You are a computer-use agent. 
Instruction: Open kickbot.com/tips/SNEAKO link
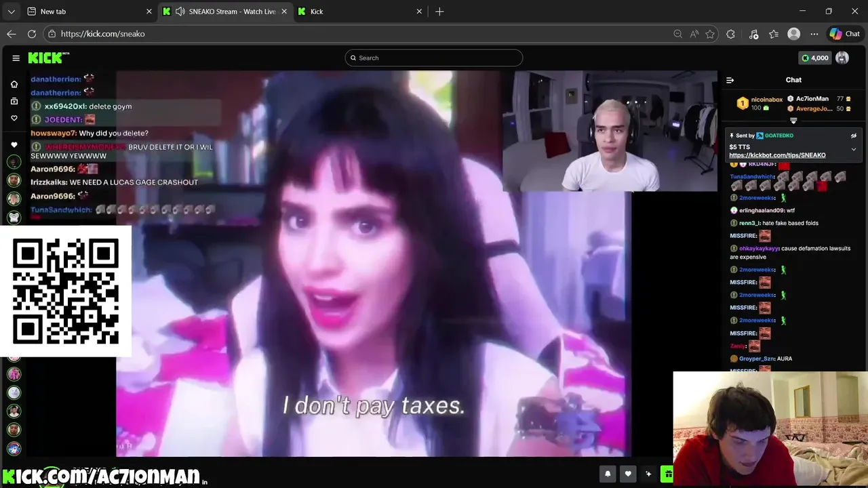(777, 155)
